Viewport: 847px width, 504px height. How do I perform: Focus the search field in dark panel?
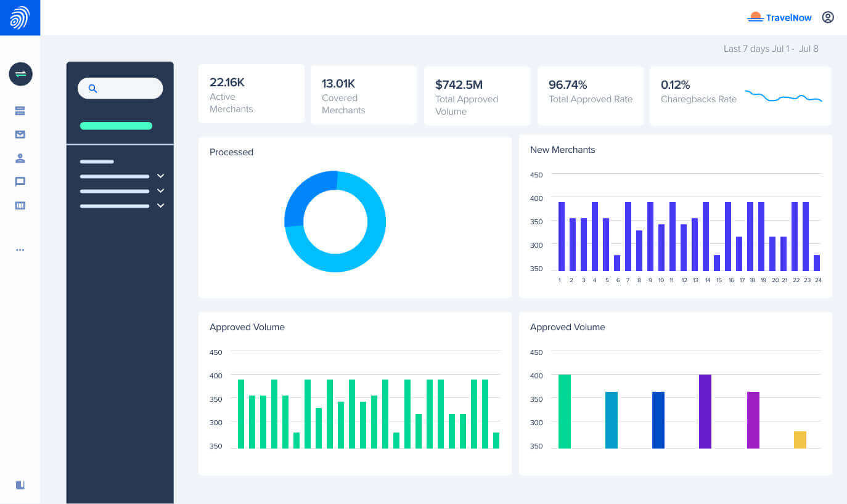120,88
